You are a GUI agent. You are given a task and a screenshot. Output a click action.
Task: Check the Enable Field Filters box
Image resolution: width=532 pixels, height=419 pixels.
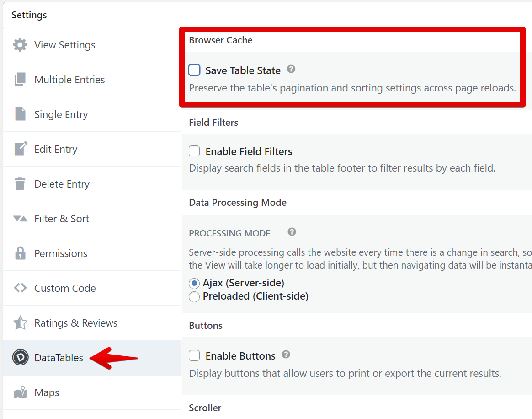[195, 151]
